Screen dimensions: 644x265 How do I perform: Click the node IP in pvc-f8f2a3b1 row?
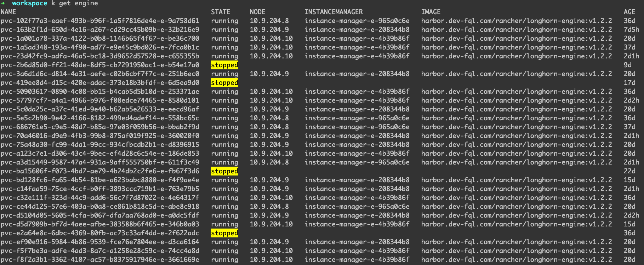[x=271, y=260]
